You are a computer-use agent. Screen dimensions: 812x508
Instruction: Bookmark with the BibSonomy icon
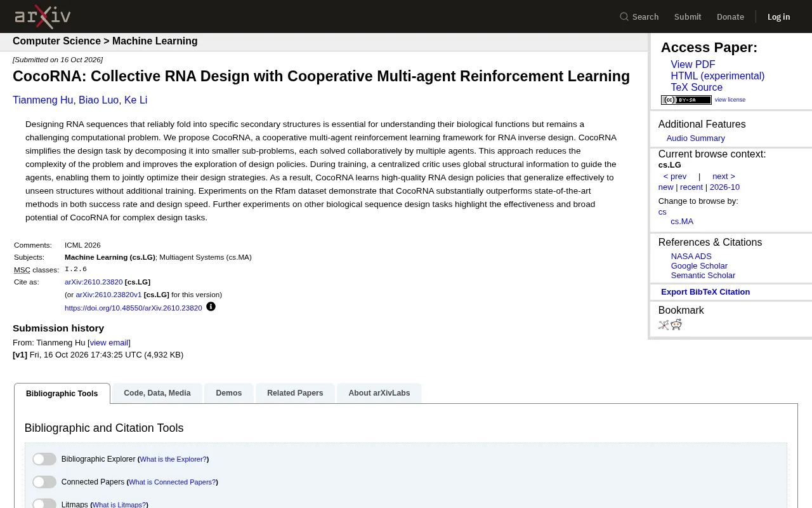(664, 325)
